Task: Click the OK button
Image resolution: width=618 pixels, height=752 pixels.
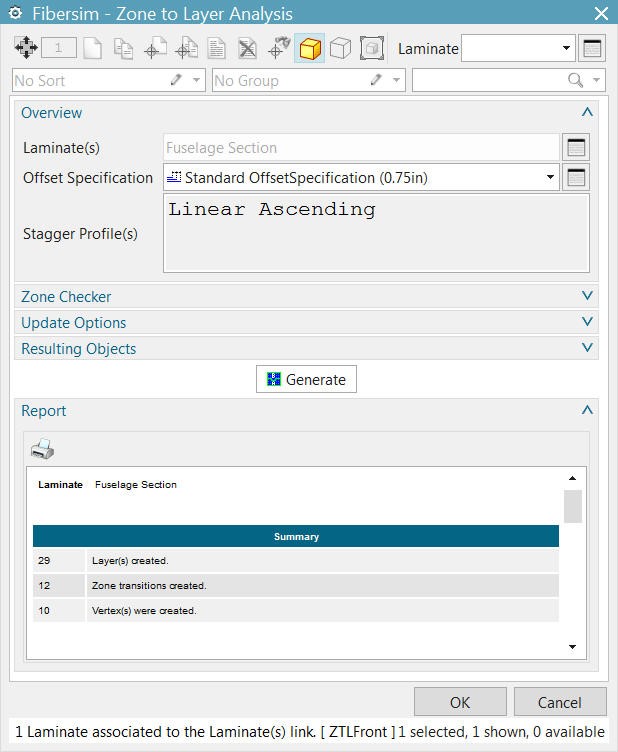Action: (460, 702)
